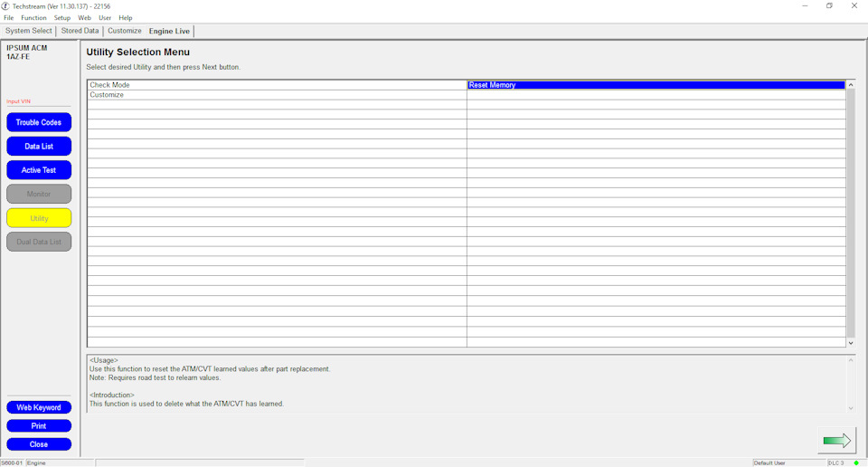Switch to the Stored Data tab
The image size is (868, 467).
(x=80, y=31)
